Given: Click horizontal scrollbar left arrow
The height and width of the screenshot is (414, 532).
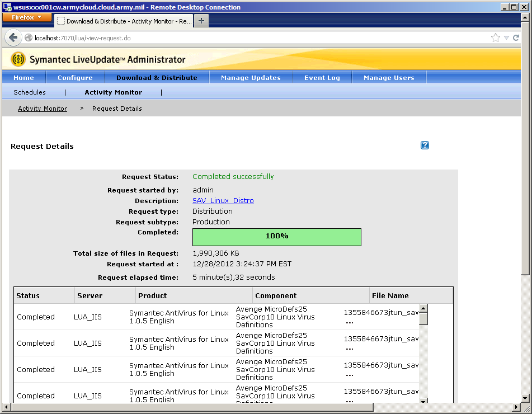Looking at the screenshot, I should click(6, 407).
